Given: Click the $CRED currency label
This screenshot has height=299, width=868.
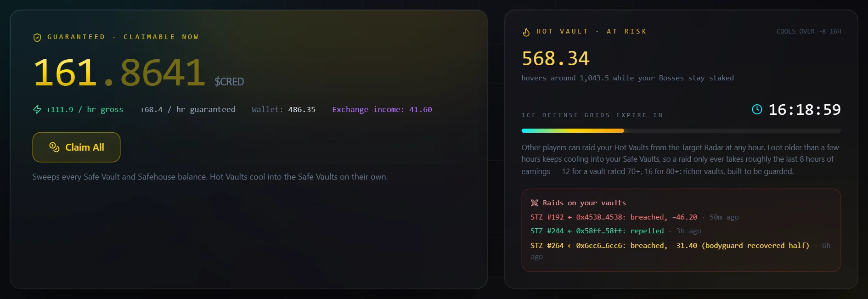Looking at the screenshot, I should pyautogui.click(x=229, y=82).
